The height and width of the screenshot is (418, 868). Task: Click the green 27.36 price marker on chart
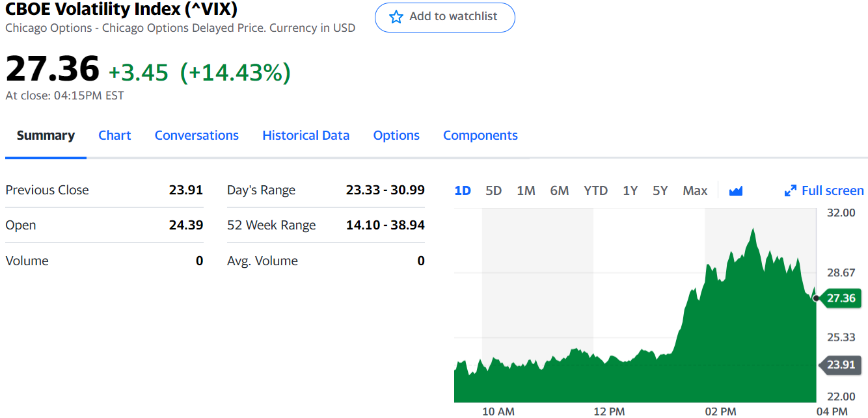click(841, 298)
